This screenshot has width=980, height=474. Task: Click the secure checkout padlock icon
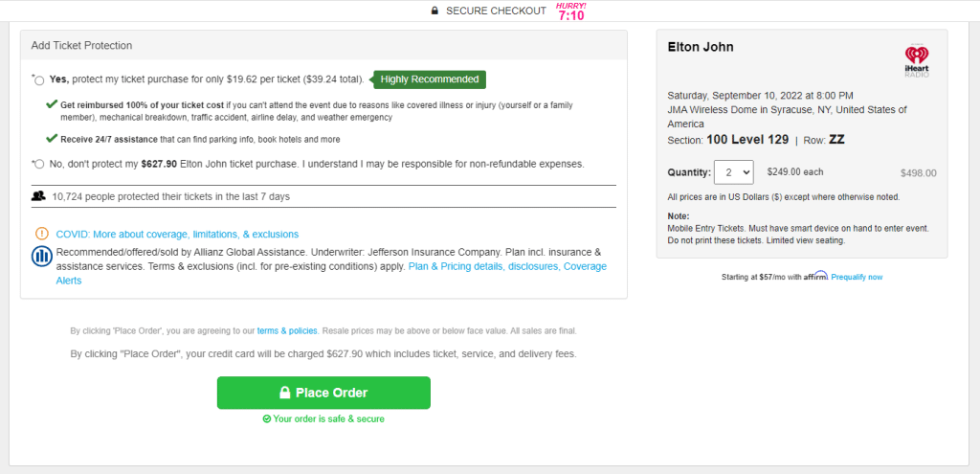(435, 11)
